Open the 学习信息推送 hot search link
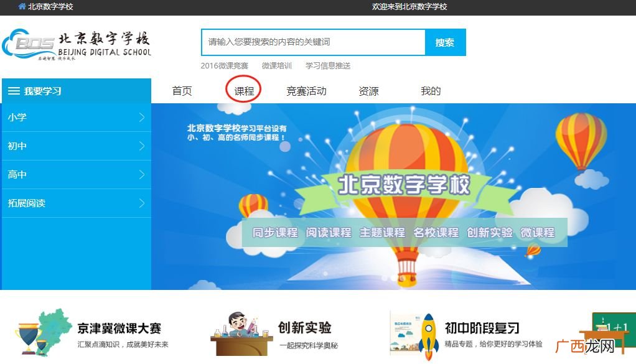636x364 pixels. coord(328,66)
